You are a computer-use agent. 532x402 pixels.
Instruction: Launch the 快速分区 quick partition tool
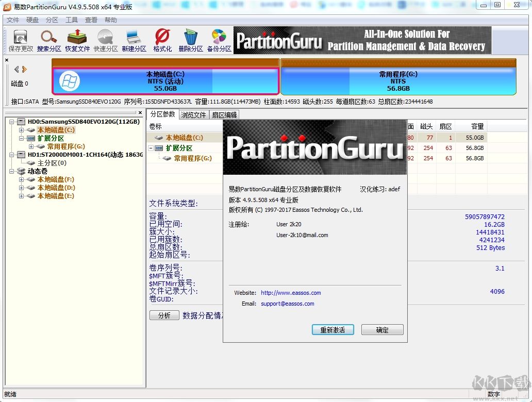(105, 40)
